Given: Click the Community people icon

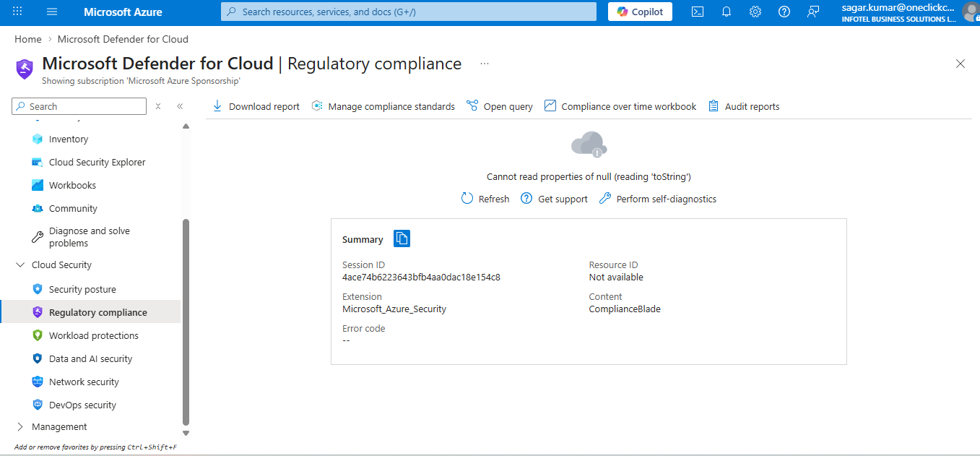Looking at the screenshot, I should pyautogui.click(x=38, y=208).
